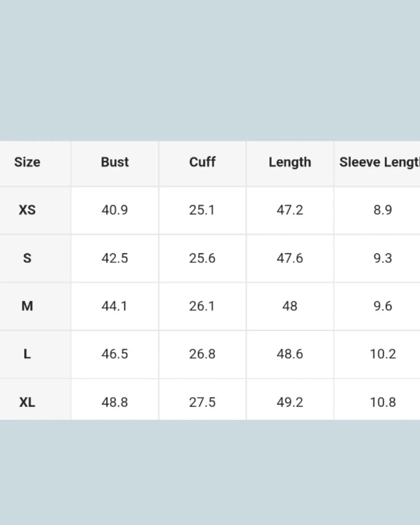Select the S cuff value 25.6
The width and height of the screenshot is (420, 525).
coord(202,258)
